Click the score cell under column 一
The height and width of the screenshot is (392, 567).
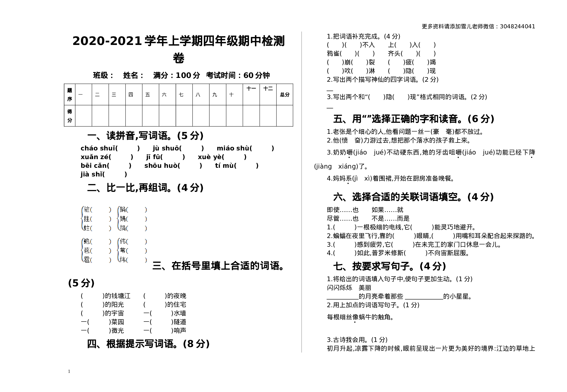point(83,116)
